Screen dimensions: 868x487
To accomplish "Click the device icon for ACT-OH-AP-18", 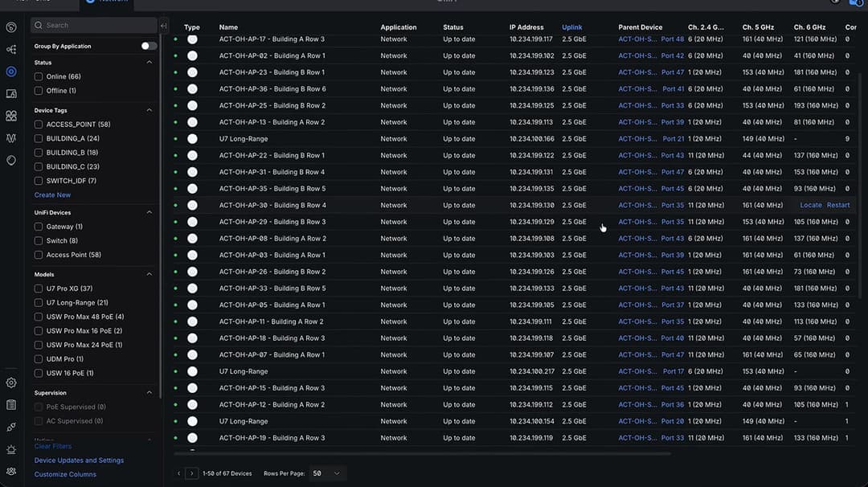I will click(x=192, y=338).
